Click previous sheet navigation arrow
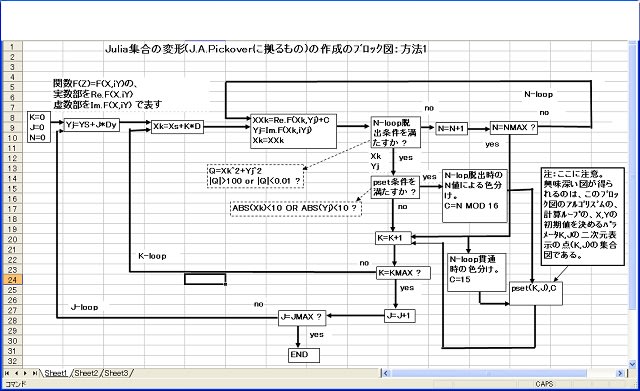Image resolution: width=640 pixels, height=391 pixels. click(x=16, y=373)
